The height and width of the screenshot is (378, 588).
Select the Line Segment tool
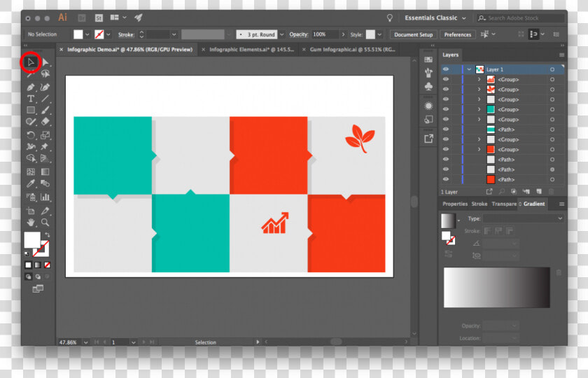click(x=45, y=99)
